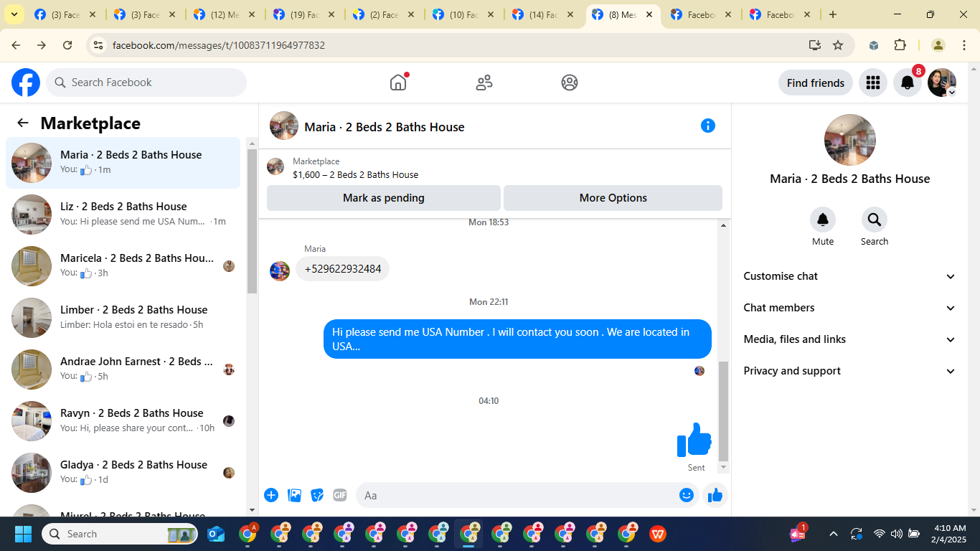Click the Find friends button

pos(816,83)
